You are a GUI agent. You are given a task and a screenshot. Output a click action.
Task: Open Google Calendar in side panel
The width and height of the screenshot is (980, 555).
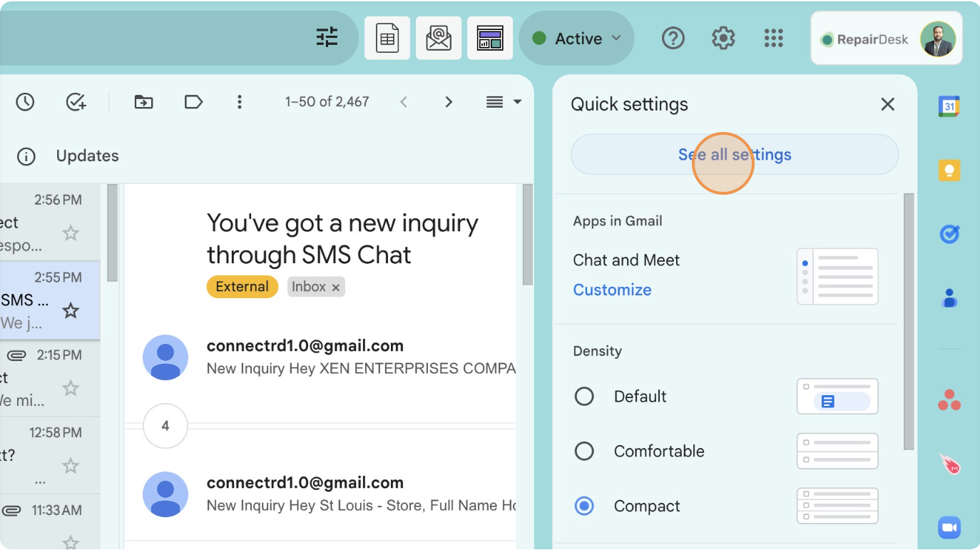949,106
